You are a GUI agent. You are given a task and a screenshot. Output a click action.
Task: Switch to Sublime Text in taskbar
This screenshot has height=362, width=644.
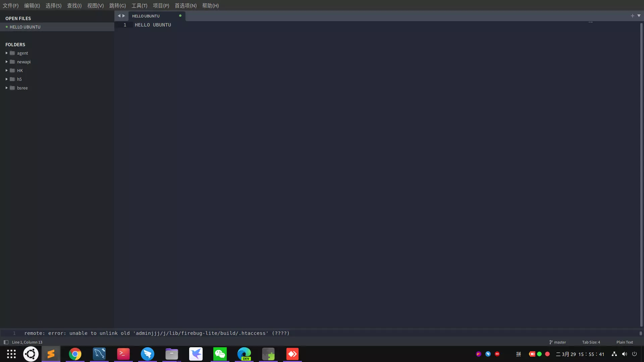coord(51,354)
